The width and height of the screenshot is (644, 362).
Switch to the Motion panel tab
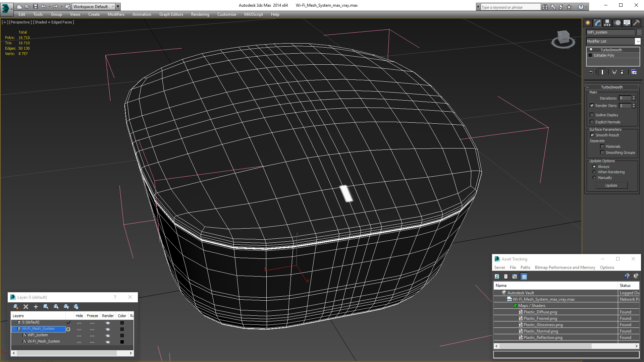pos(617,23)
